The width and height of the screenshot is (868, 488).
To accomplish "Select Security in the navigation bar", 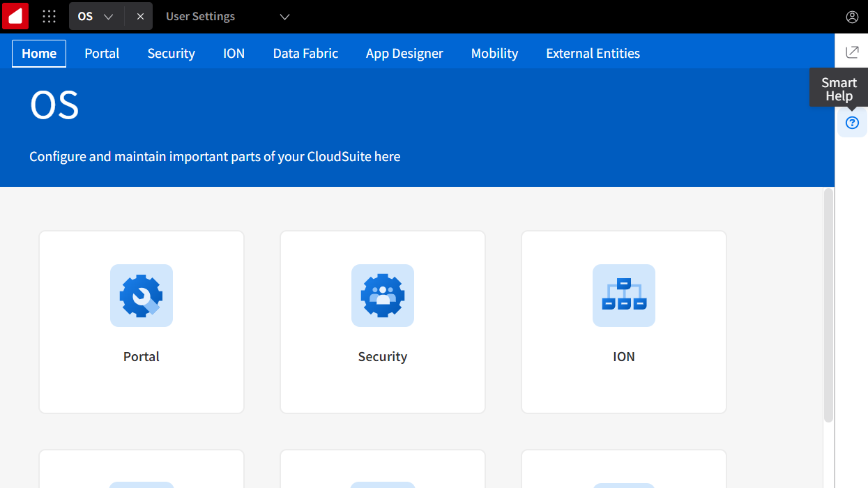I will [171, 54].
